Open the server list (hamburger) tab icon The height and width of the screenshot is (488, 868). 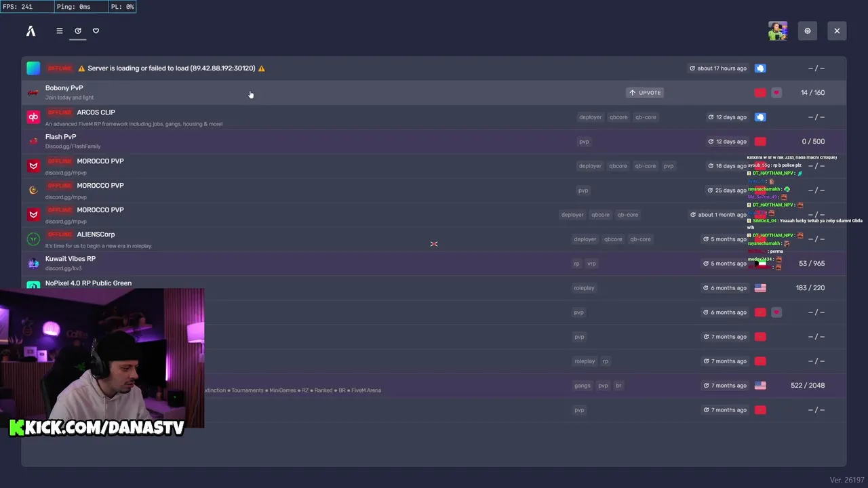pyautogui.click(x=60, y=30)
